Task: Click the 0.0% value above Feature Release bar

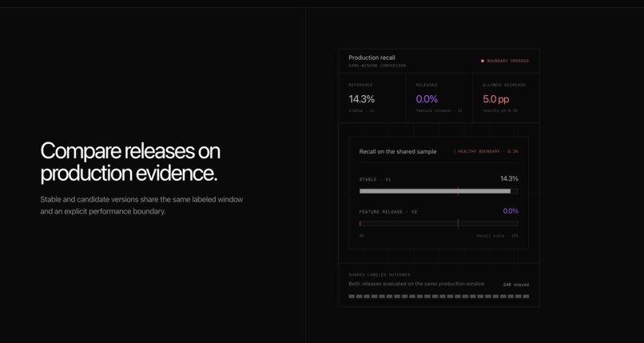Action: click(x=511, y=211)
